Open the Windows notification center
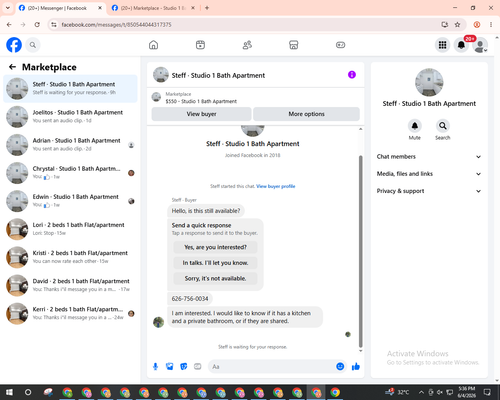 [487, 392]
